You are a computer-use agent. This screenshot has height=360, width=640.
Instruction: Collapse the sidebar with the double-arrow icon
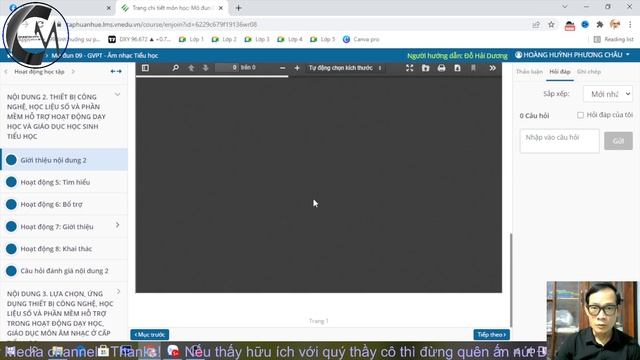click(x=116, y=71)
